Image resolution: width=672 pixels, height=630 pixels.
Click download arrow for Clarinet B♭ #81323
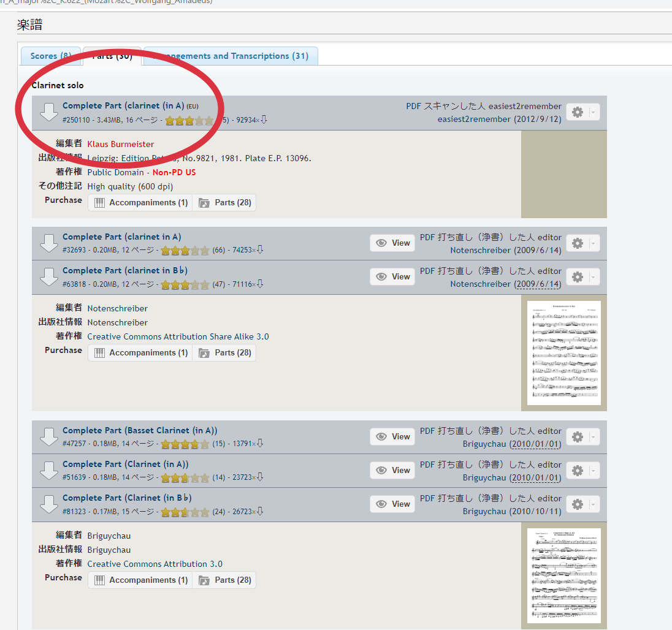[x=48, y=504]
